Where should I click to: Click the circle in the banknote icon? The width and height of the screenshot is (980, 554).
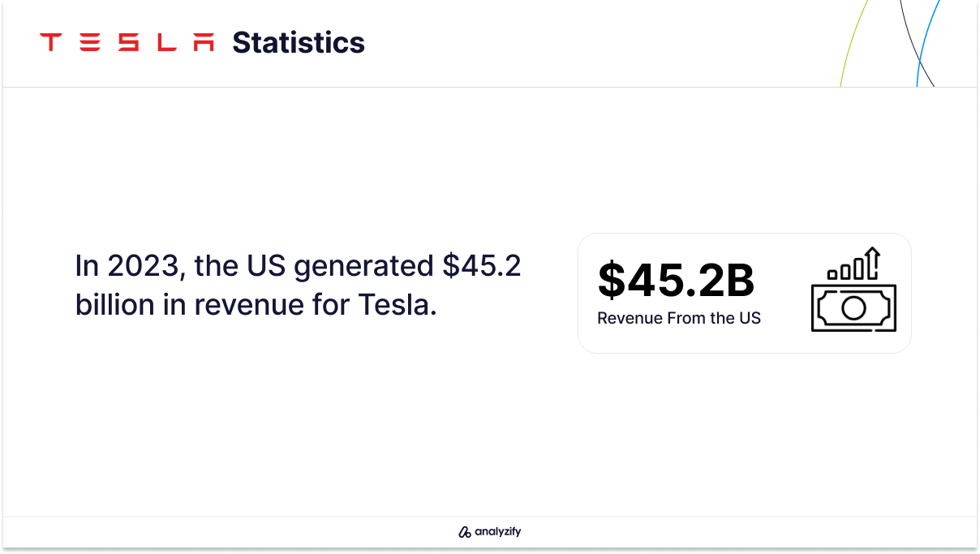coord(853,307)
